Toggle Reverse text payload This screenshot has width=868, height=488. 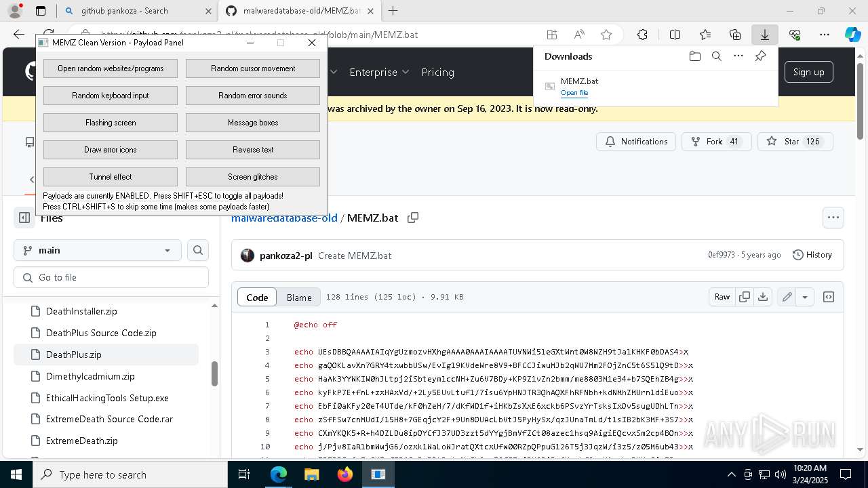253,150
